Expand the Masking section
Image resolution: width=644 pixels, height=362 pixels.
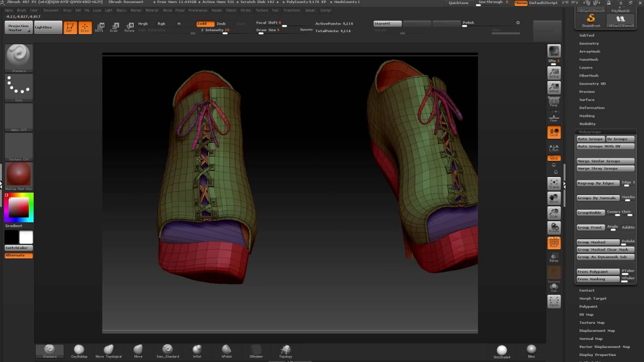[x=587, y=116]
